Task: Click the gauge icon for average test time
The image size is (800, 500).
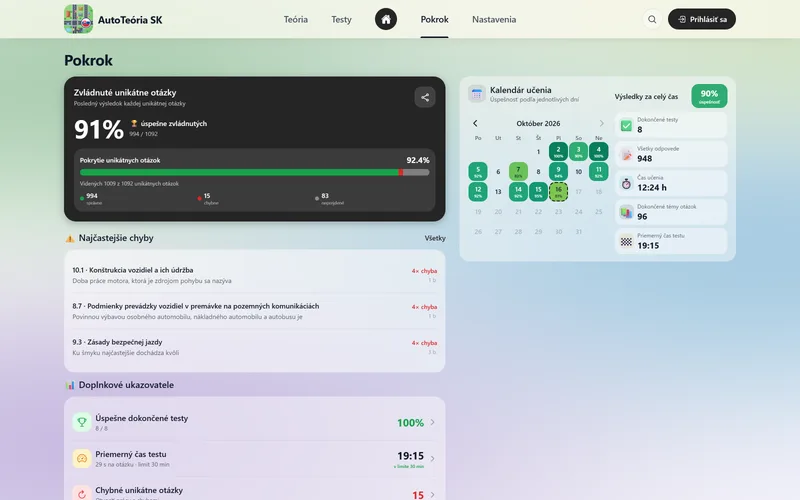Action: (82, 459)
